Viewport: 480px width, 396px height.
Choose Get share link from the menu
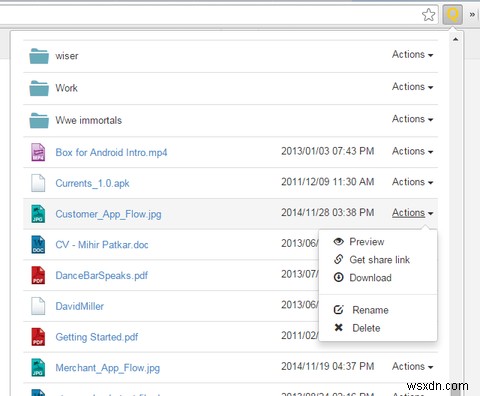click(378, 259)
